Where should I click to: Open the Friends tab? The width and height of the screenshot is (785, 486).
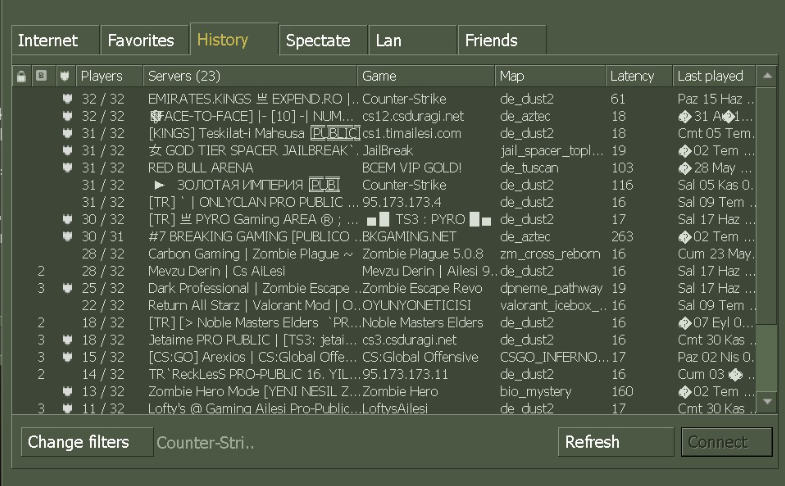tap(502, 40)
